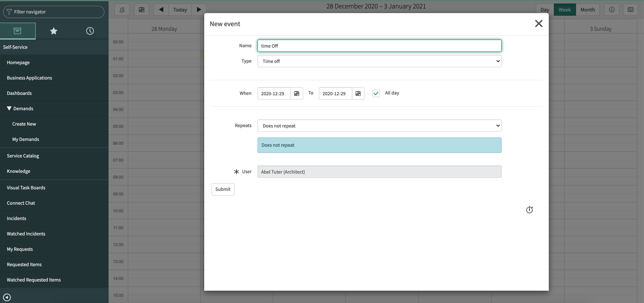The image size is (644, 303).
Task: Switch to the Day calendar view
Action: [x=544, y=10]
